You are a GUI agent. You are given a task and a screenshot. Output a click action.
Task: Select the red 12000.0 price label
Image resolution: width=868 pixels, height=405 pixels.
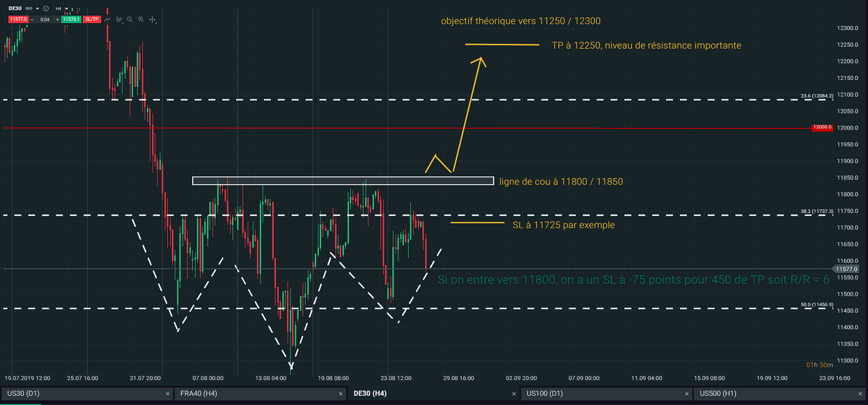tap(822, 127)
